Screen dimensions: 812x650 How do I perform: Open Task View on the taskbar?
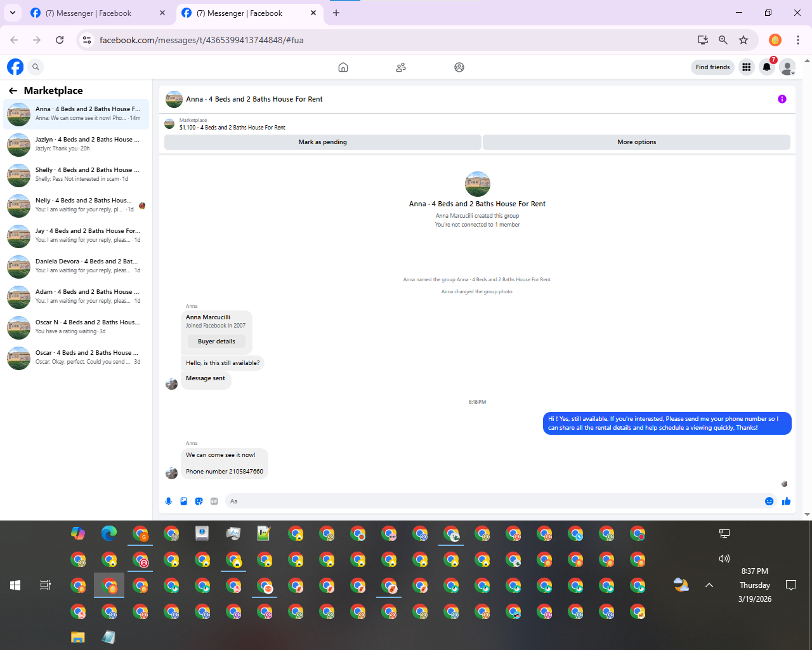coord(46,585)
